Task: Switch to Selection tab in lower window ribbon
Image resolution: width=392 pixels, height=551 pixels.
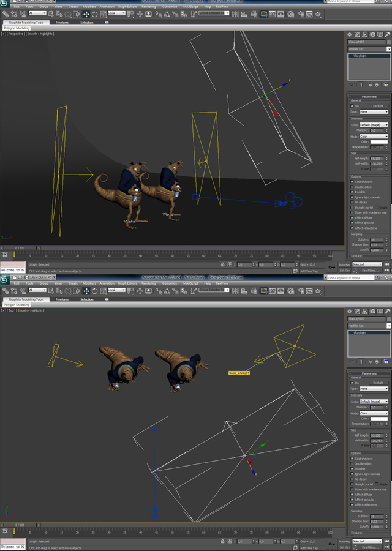Action: point(87,299)
